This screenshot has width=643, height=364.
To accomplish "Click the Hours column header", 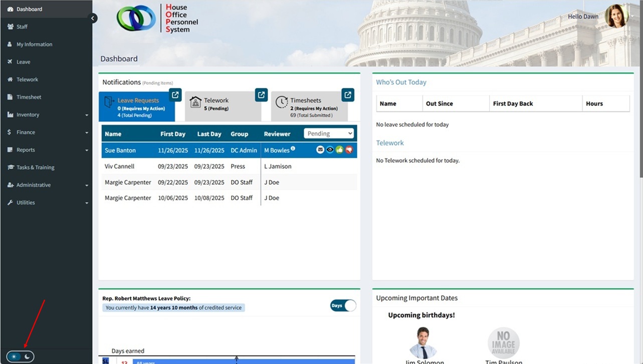I will (594, 104).
